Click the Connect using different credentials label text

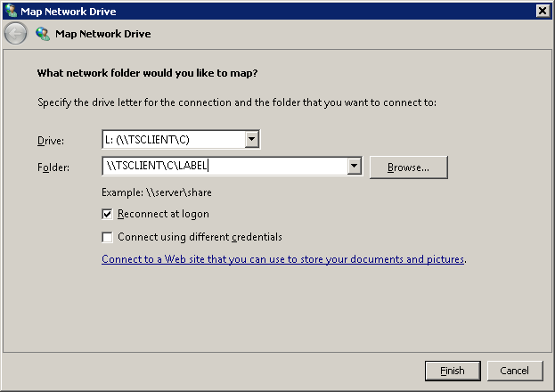click(x=200, y=237)
